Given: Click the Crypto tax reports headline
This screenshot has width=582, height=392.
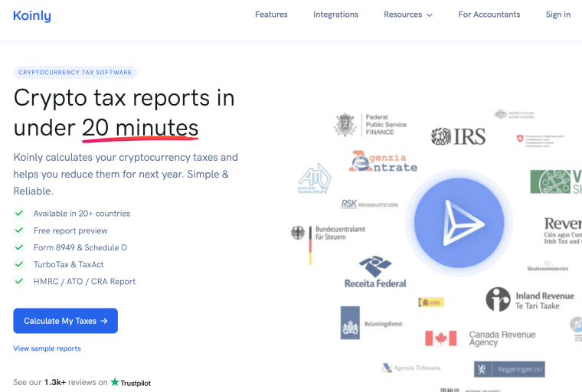Looking at the screenshot, I should 124,113.
